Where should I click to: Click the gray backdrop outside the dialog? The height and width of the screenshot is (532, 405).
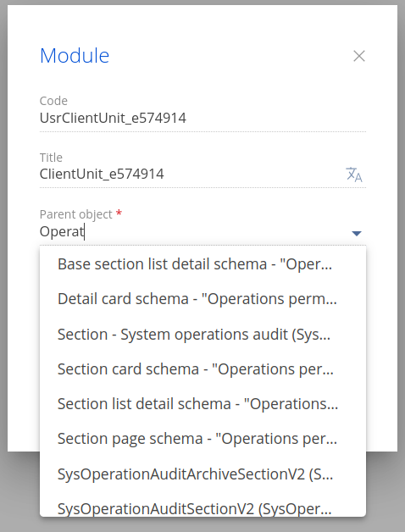click(402, 492)
